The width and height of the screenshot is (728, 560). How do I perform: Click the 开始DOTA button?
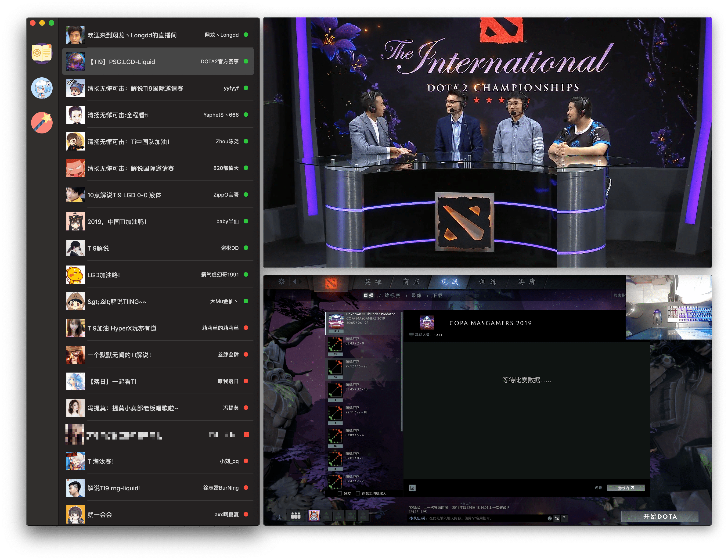[x=660, y=517]
